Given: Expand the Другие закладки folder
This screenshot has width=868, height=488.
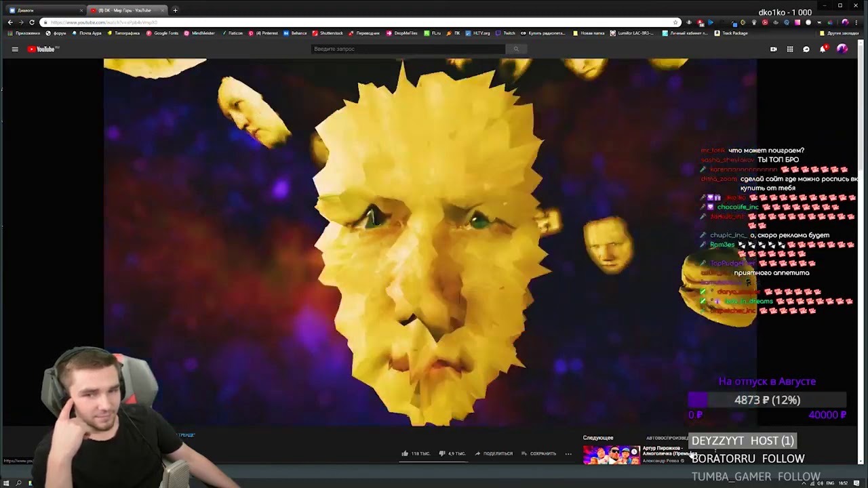Looking at the screenshot, I should [x=840, y=33].
